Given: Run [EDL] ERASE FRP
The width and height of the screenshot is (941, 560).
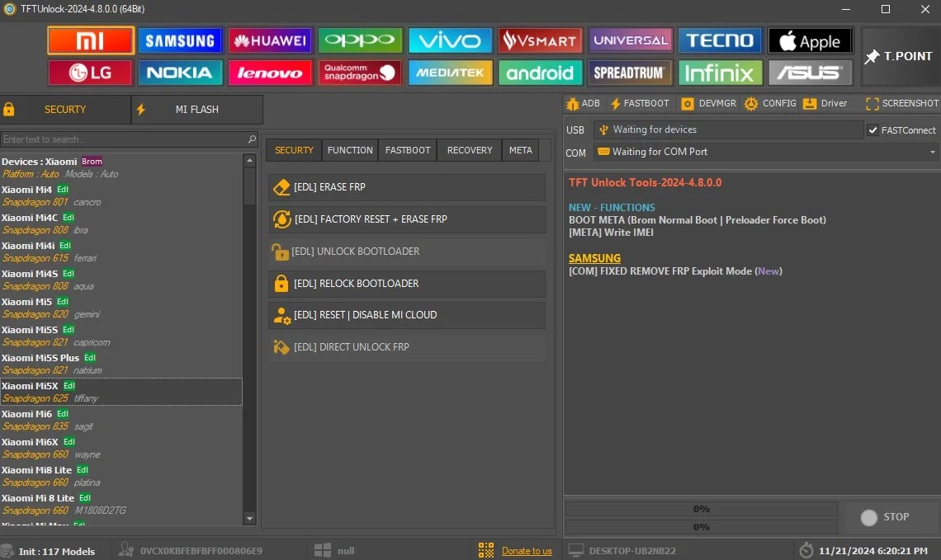Looking at the screenshot, I should [407, 187].
